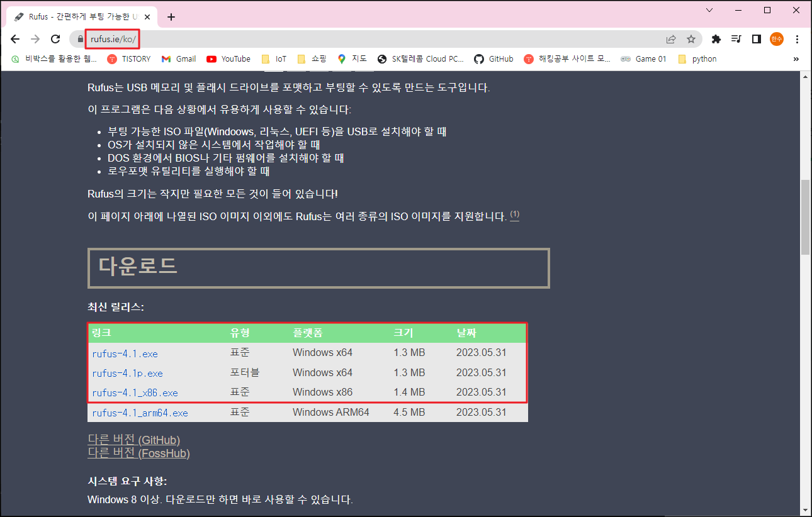The image size is (812, 517).
Task: Click the 링크 column header
Action: 101,333
